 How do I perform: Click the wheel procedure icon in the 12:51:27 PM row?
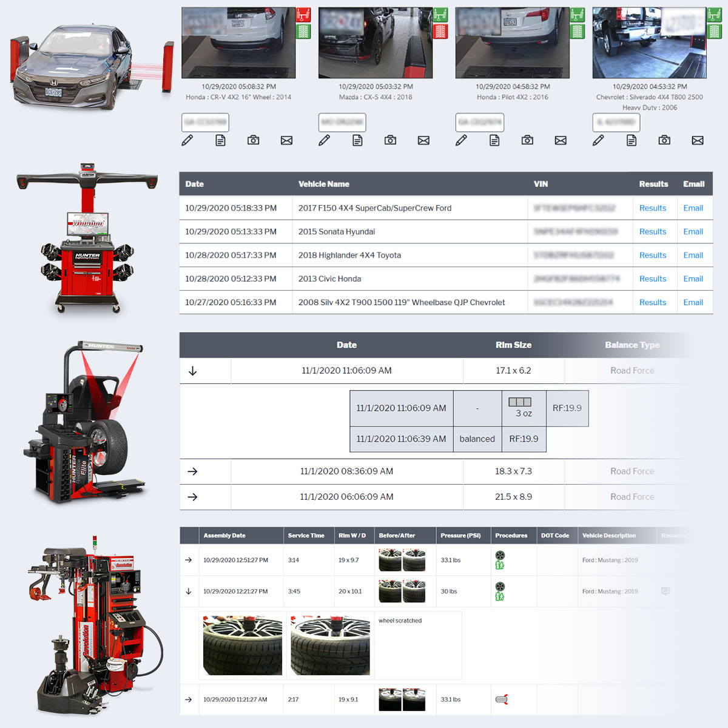click(500, 555)
